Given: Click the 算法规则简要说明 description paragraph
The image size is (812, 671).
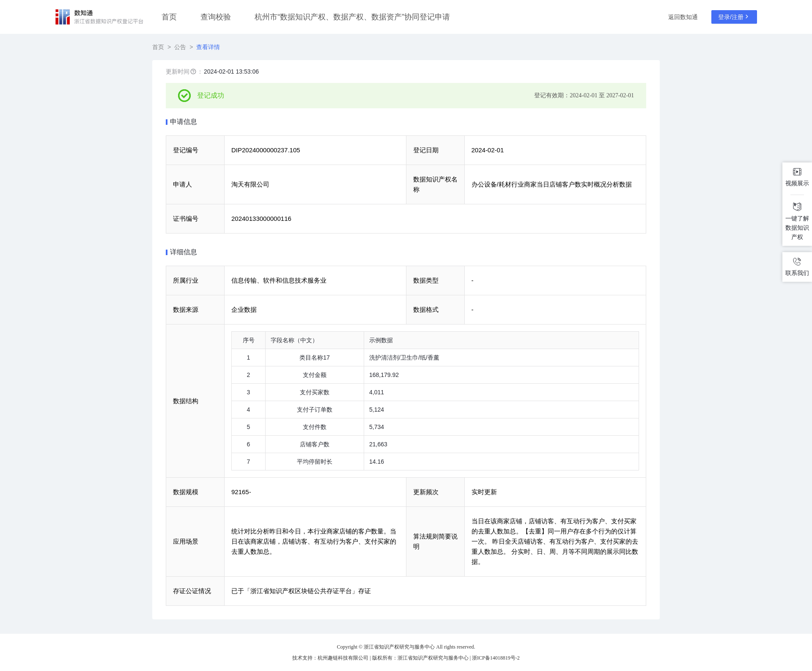Looking at the screenshot, I should click(x=555, y=542).
